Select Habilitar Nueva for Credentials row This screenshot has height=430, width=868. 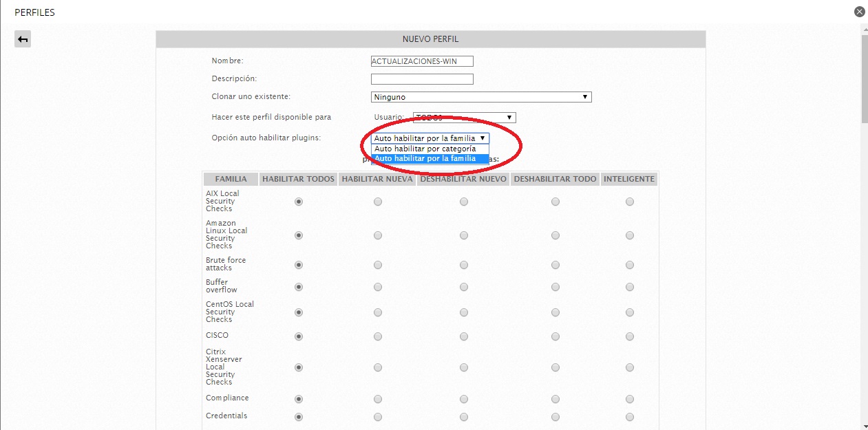coord(377,417)
